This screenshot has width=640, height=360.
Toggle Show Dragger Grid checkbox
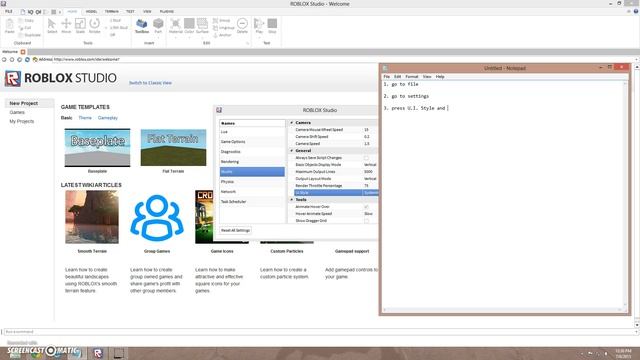366,221
